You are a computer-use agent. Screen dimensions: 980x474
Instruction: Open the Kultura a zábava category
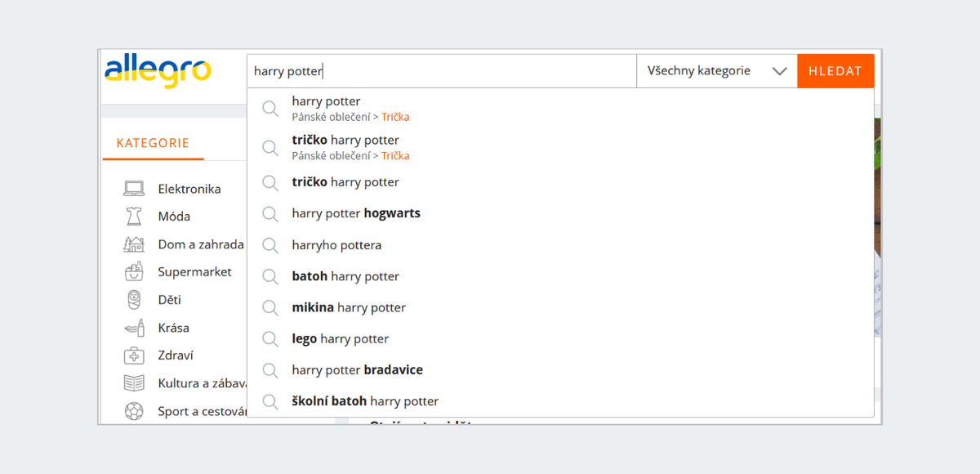click(202, 383)
